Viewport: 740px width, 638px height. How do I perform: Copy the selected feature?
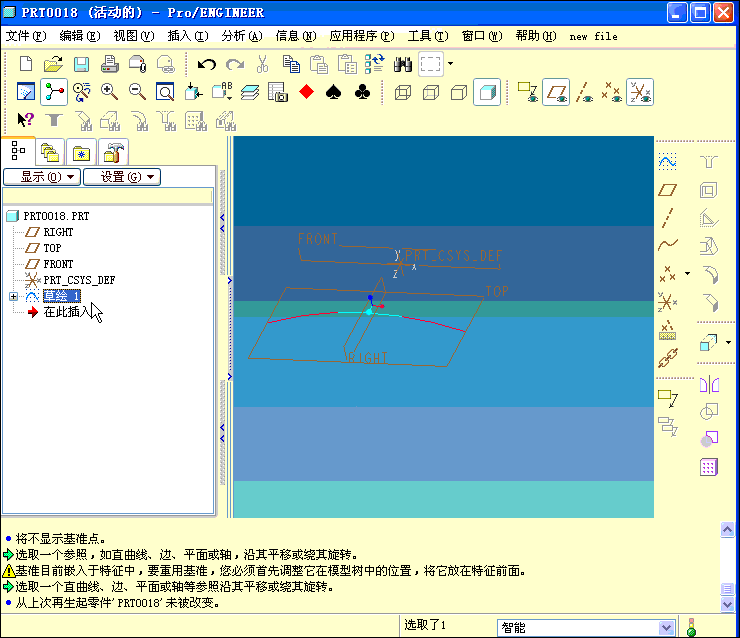point(291,64)
